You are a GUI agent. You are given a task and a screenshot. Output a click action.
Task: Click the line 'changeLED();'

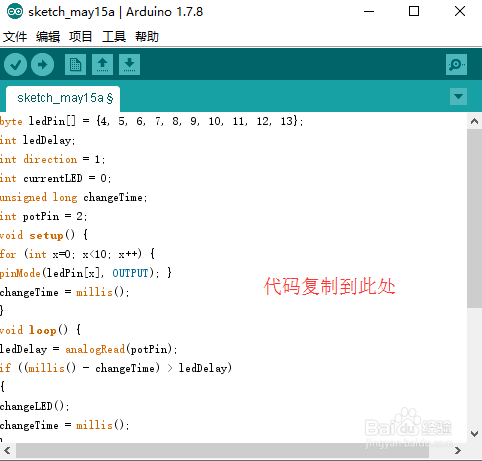(35, 406)
